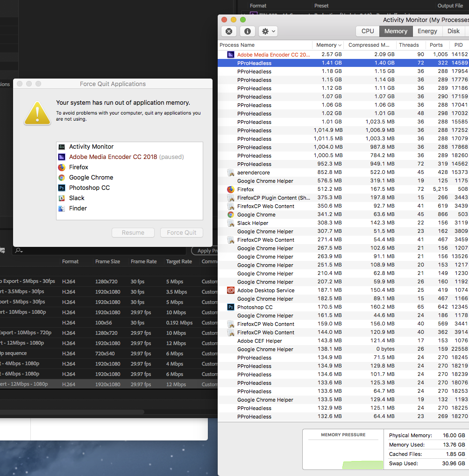
Task: Click the Resume button
Action: click(x=133, y=232)
